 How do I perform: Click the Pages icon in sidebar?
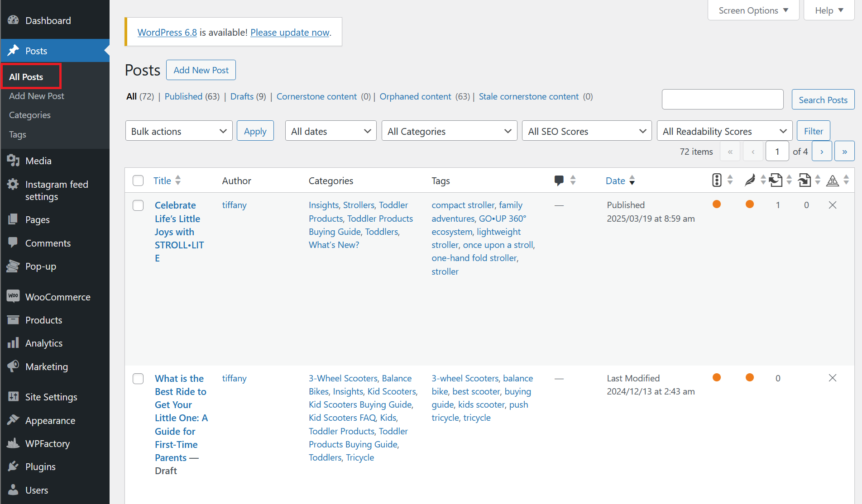pos(13,219)
